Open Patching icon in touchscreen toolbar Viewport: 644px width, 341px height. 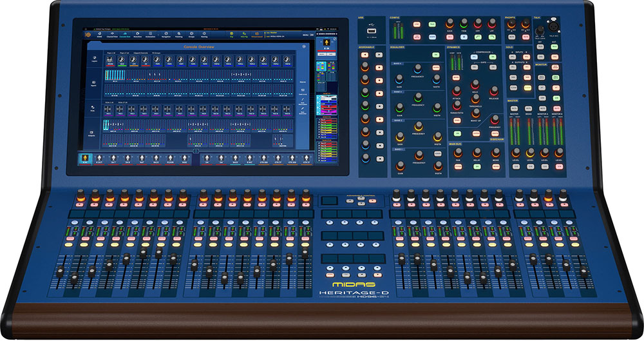pos(178,34)
